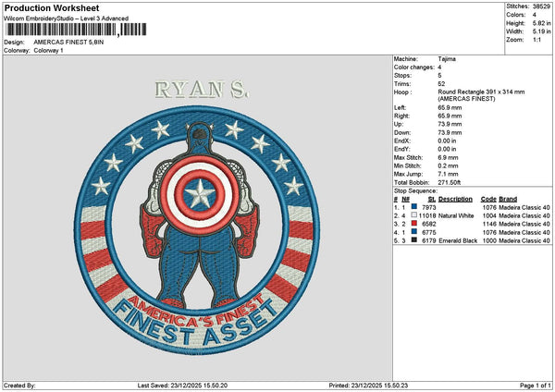Click hoop text 'Round Rectangle 391 x 314 mm'
555x392 pixels.
(481, 92)
